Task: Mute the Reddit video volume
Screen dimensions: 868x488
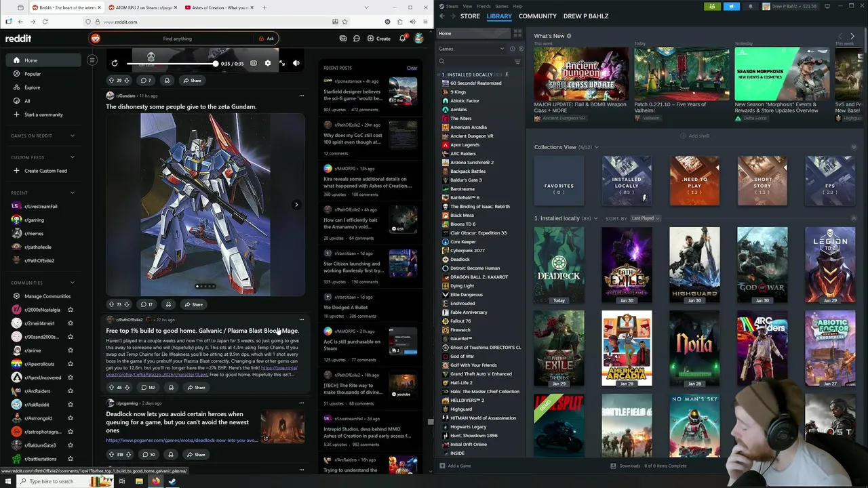Action: pyautogui.click(x=296, y=63)
